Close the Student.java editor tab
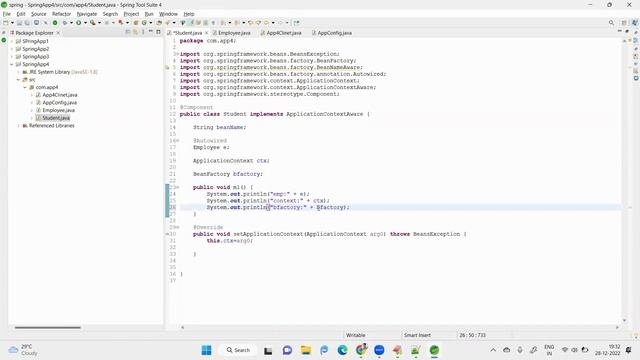The image size is (640, 360). tap(207, 33)
